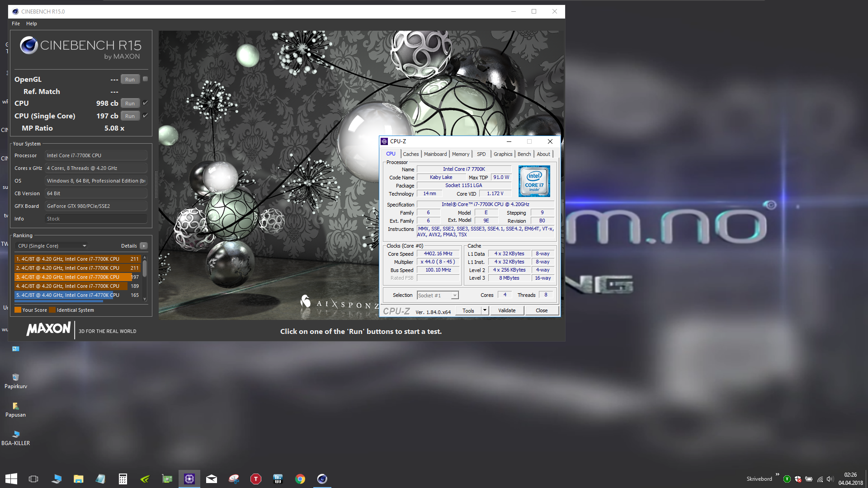Select ranking entry 5 i7-4770K CPU

[77, 295]
